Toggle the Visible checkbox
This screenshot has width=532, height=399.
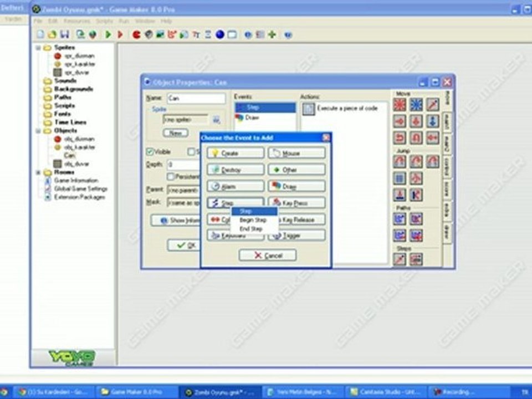click(x=150, y=152)
